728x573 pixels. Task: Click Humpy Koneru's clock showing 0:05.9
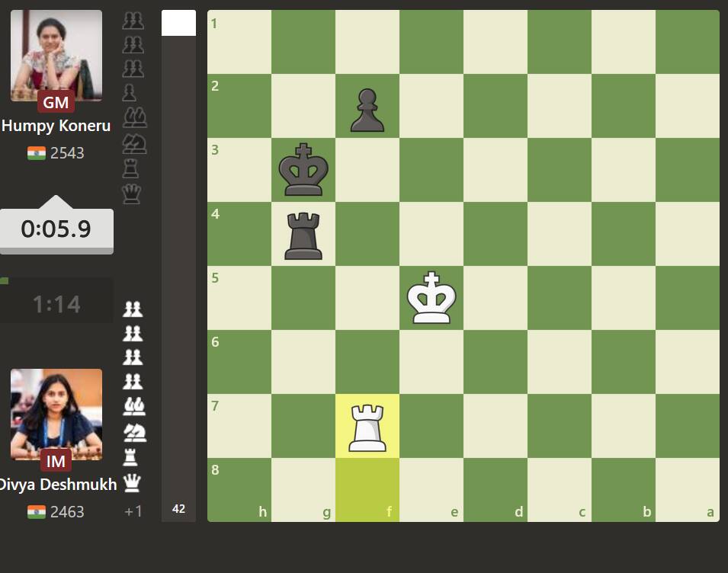point(56,231)
